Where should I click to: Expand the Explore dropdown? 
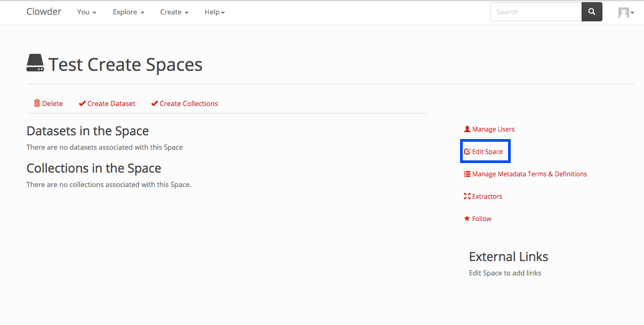click(128, 12)
